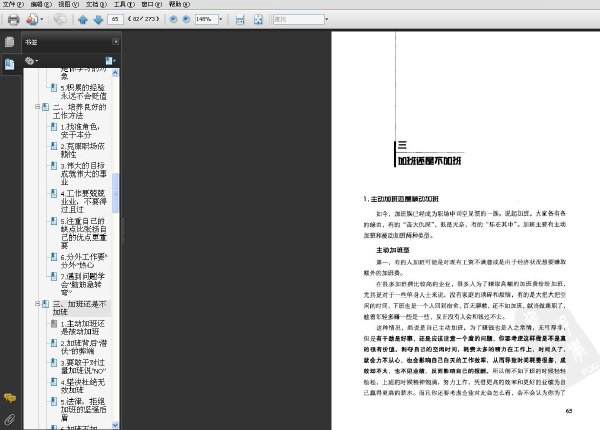Click the grayed collaborate toolbar icon

pos(59,19)
